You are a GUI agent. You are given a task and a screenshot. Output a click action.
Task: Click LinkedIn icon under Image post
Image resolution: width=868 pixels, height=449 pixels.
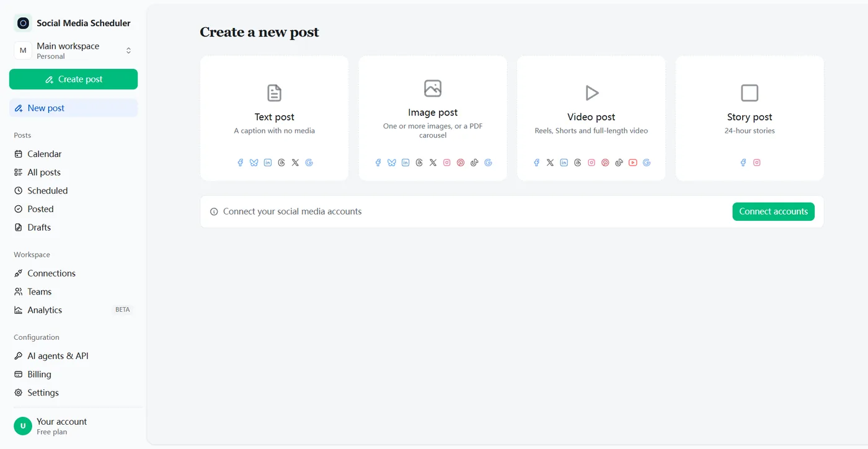tap(405, 162)
